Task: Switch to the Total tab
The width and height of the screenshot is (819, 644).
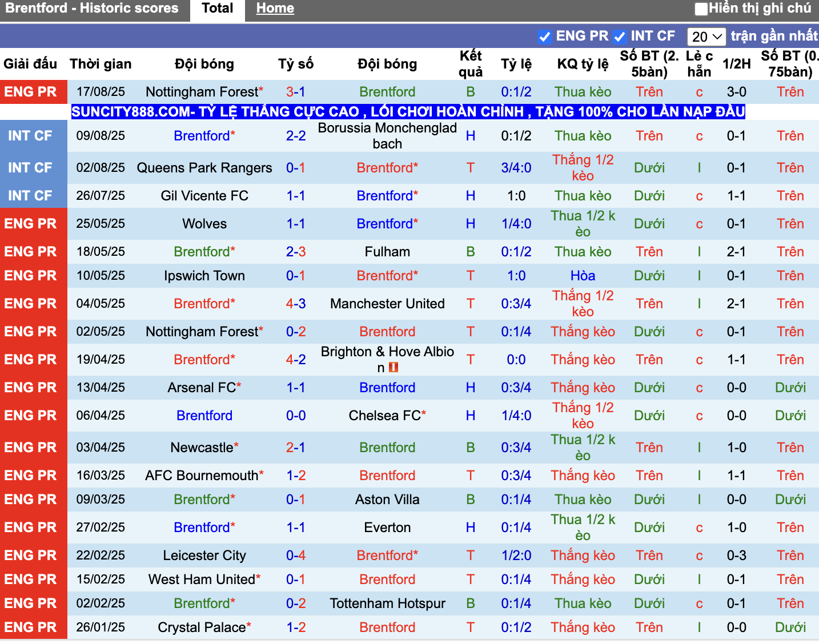Action: [218, 9]
